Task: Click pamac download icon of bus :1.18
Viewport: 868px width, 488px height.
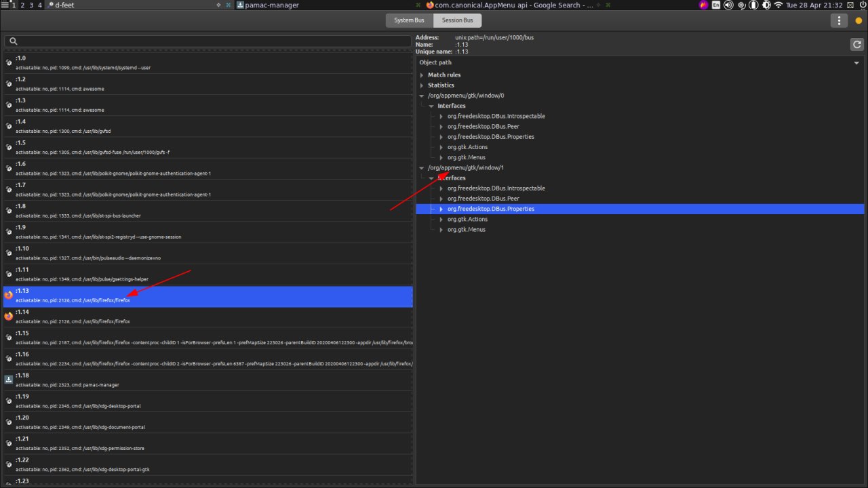Action: tap(9, 380)
